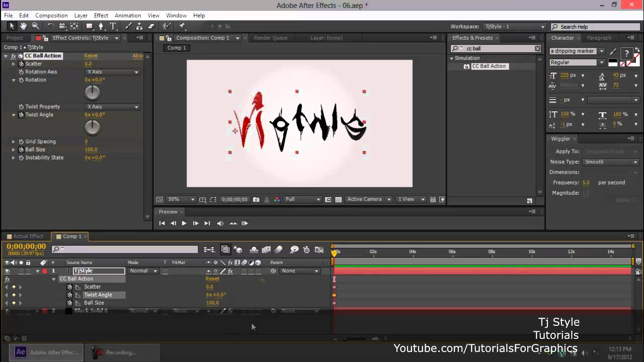Select the Horizontal Type tool
644x362 pixels.
pyautogui.click(x=113, y=27)
